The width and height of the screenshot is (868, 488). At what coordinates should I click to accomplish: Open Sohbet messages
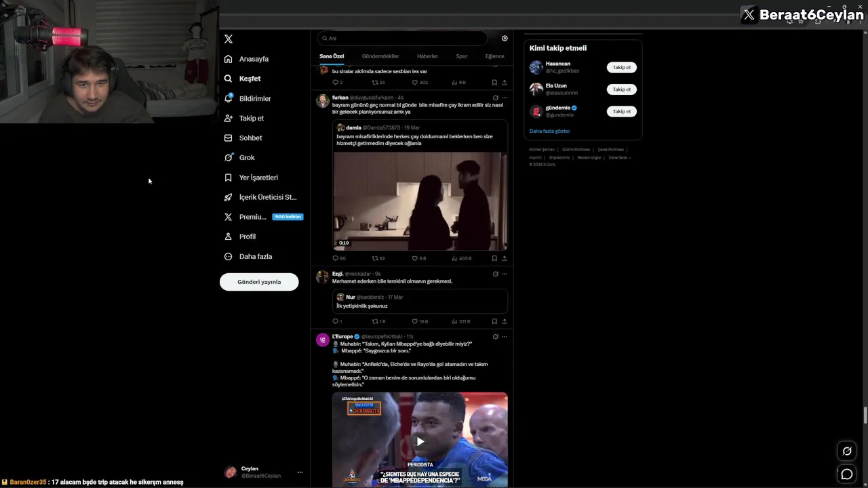pyautogui.click(x=243, y=138)
